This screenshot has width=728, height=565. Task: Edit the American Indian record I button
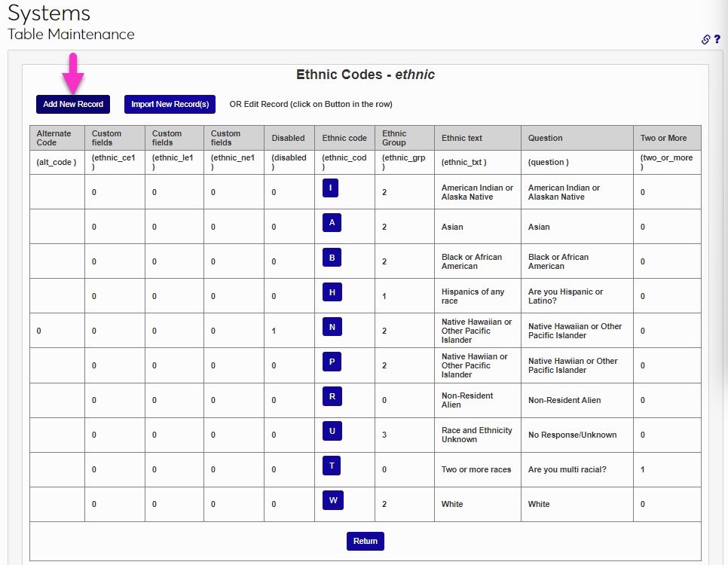tap(330, 188)
